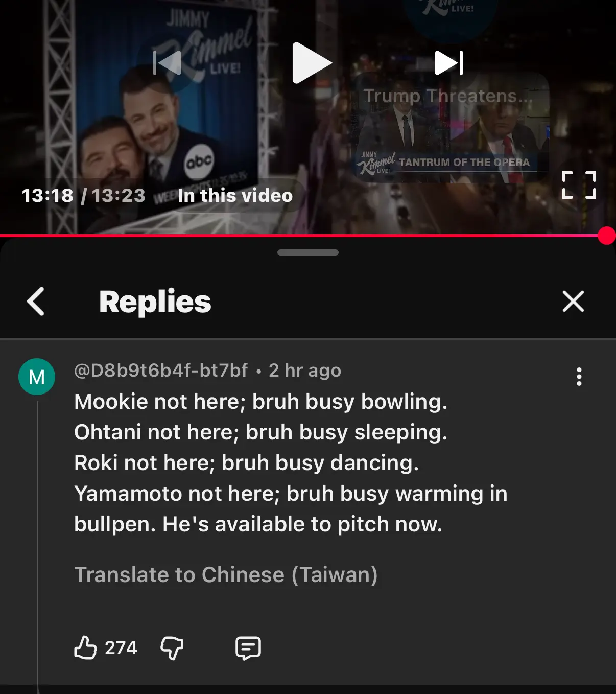616x694 pixels.
Task: Skip to the next video
Action: 449,63
